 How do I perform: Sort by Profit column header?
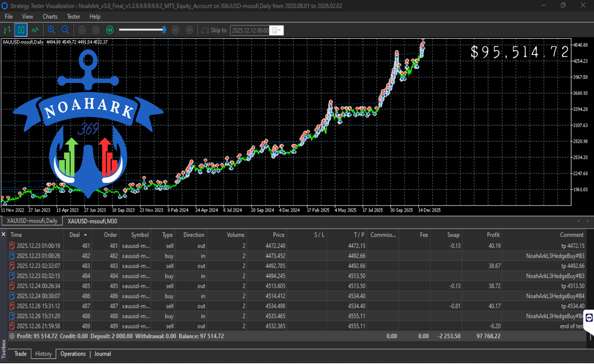493,235
